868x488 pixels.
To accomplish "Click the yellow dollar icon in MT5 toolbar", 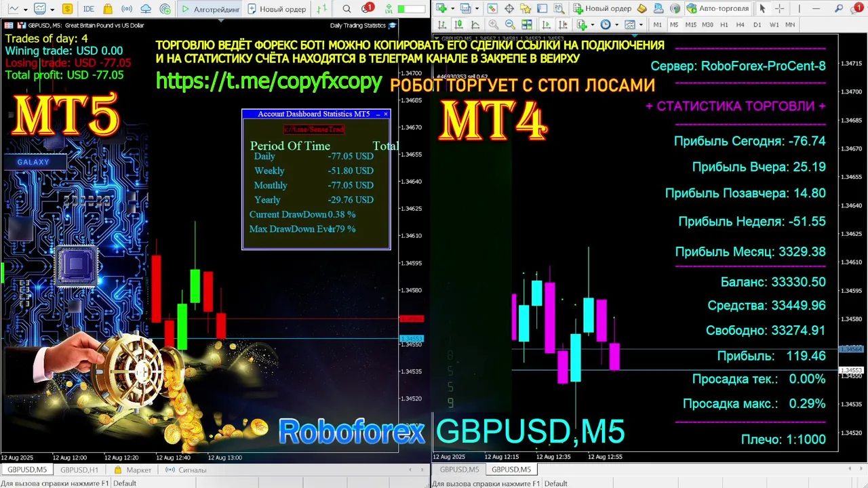I will tap(67, 9).
